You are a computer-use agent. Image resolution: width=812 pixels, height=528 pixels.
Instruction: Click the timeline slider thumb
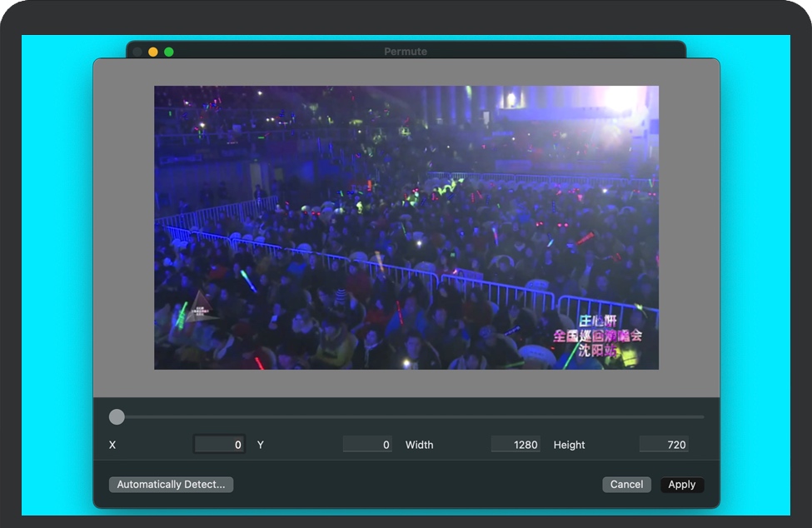[117, 417]
